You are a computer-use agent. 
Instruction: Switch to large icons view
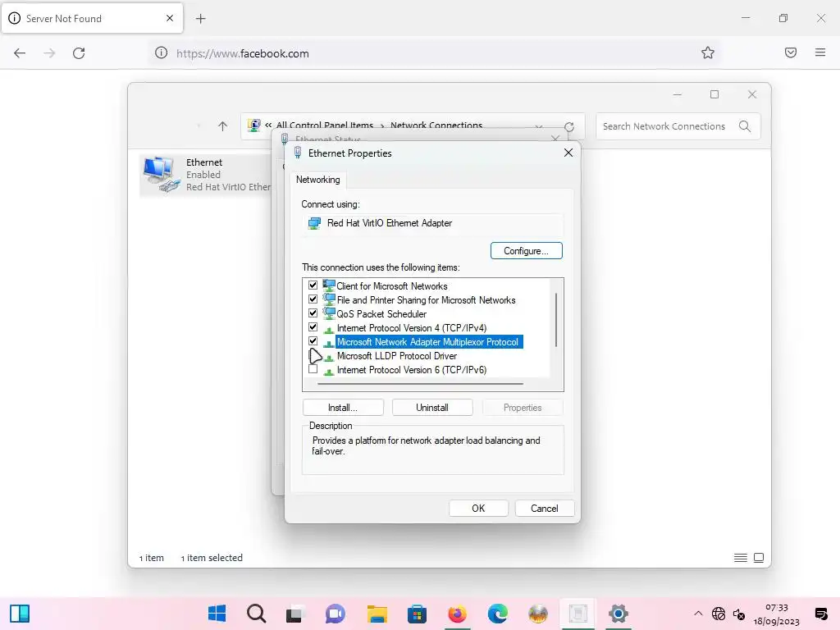pyautogui.click(x=759, y=558)
